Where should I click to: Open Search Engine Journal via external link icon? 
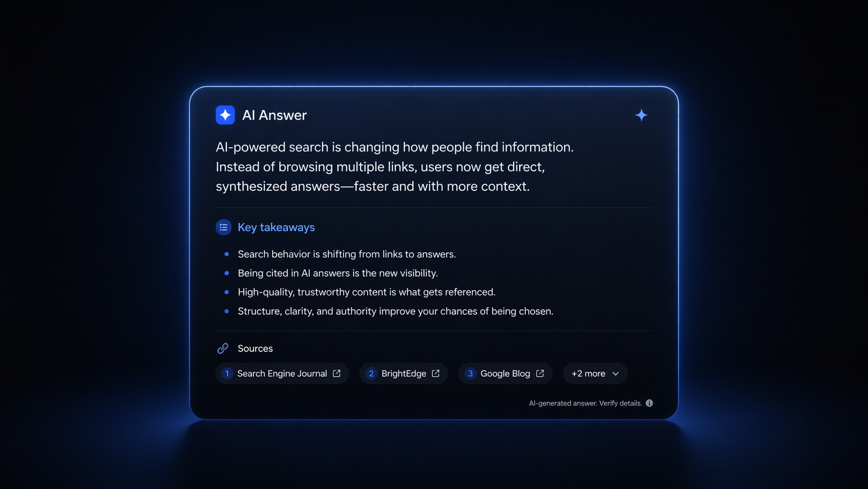pos(337,373)
